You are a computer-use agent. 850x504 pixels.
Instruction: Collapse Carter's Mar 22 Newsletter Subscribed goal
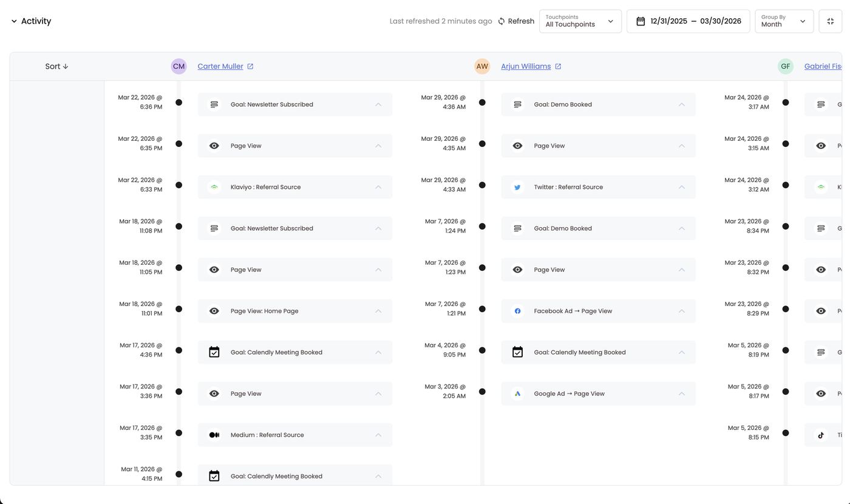click(x=378, y=104)
